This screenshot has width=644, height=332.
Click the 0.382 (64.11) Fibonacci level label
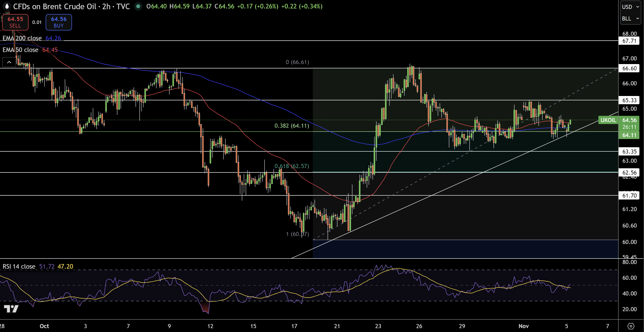tap(292, 126)
